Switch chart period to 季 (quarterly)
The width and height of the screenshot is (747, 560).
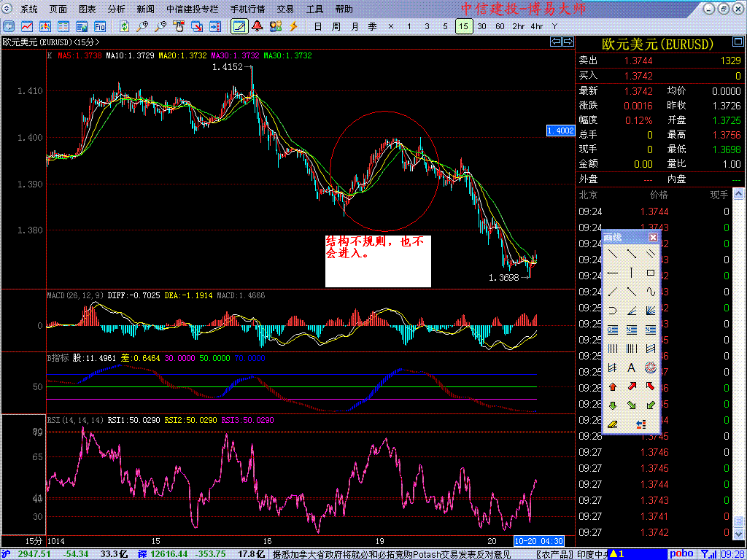point(373,26)
